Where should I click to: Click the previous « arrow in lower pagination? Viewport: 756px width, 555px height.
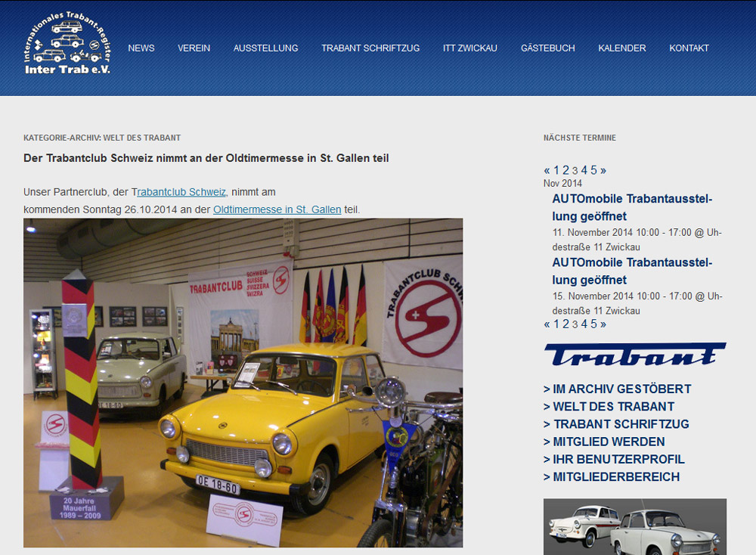click(547, 324)
